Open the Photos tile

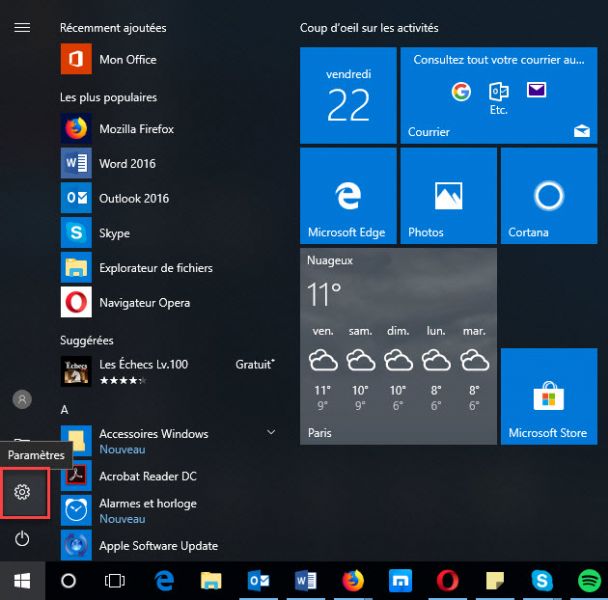click(448, 195)
